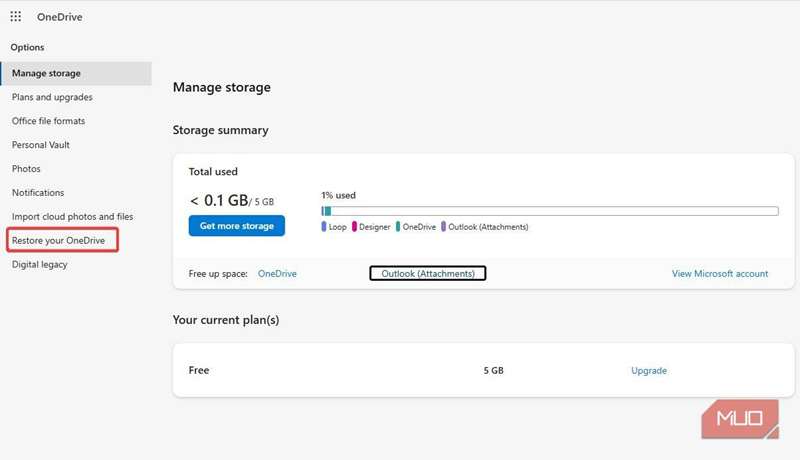The width and height of the screenshot is (800, 460).
Task: Open Plans and upgrades option
Action: (x=52, y=97)
